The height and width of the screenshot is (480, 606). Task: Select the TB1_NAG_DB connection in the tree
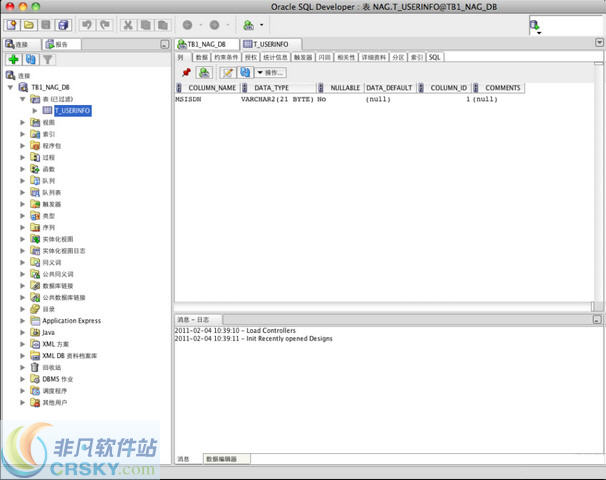51,87
